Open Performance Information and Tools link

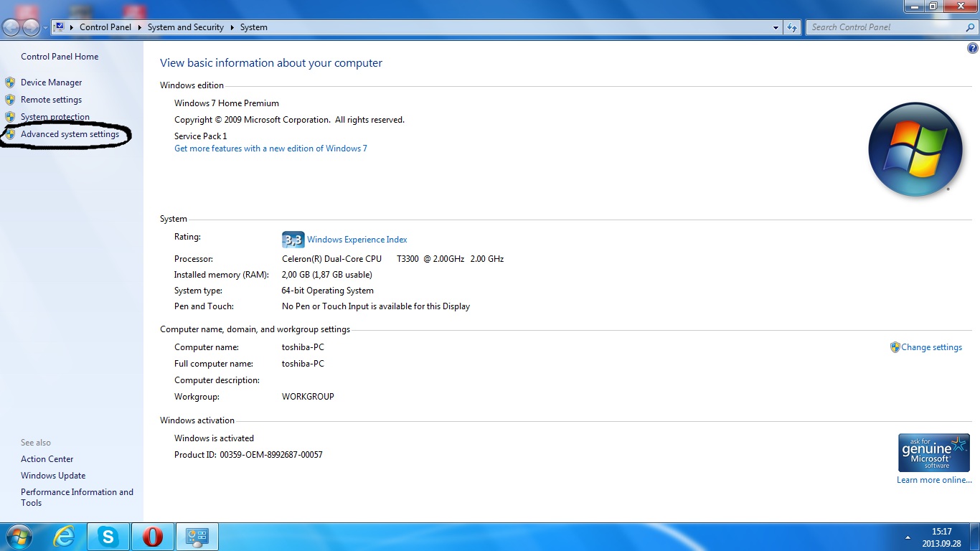77,497
